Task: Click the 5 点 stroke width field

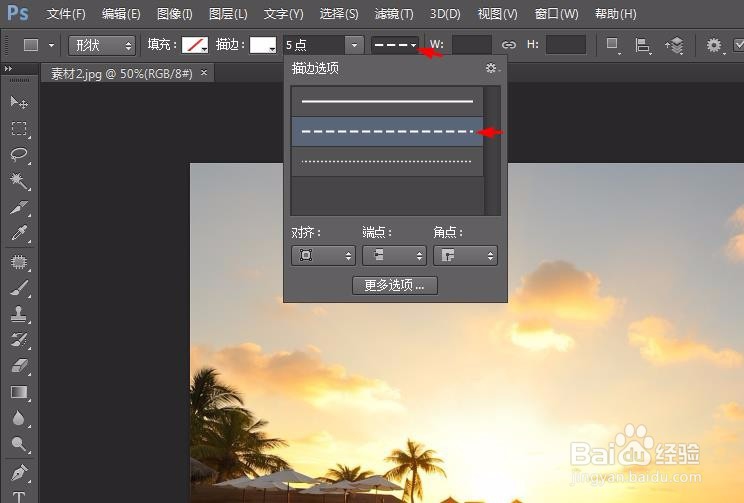Action: 314,45
